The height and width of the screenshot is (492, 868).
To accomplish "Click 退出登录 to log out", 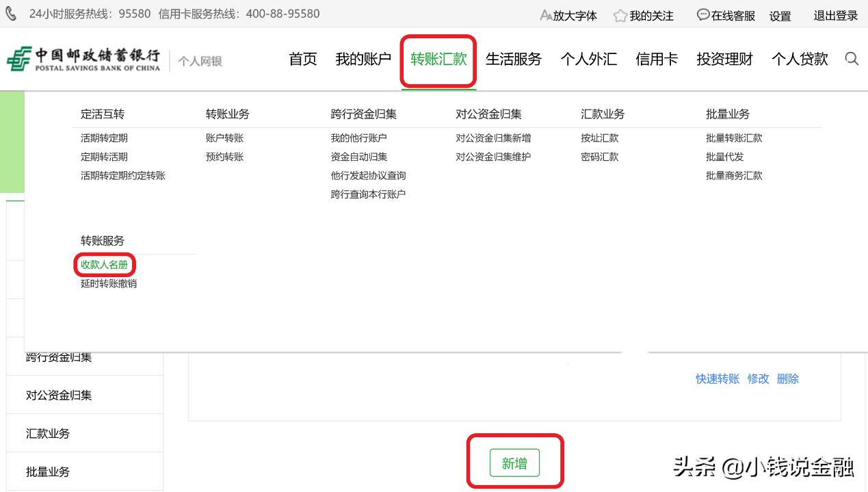I will click(835, 15).
